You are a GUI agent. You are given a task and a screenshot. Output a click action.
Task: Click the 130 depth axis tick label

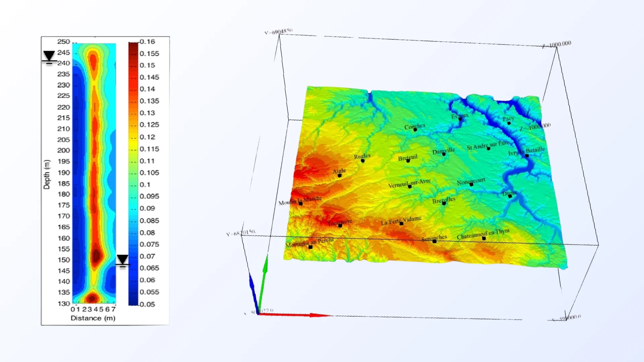(63, 304)
